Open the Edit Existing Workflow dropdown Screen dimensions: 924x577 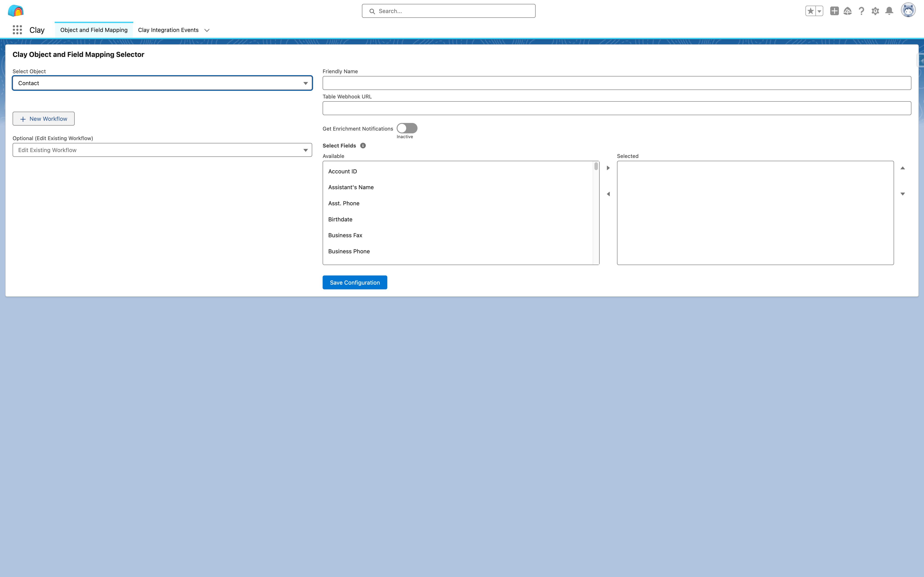coord(162,150)
